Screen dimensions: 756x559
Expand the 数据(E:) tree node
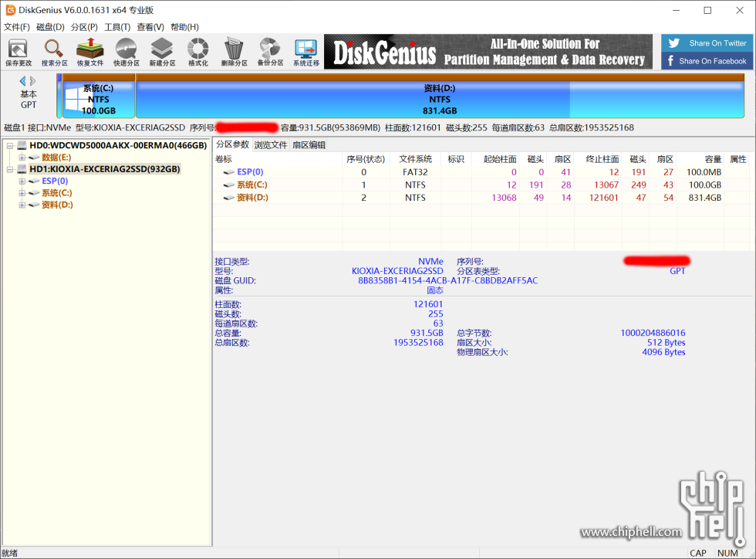22,158
